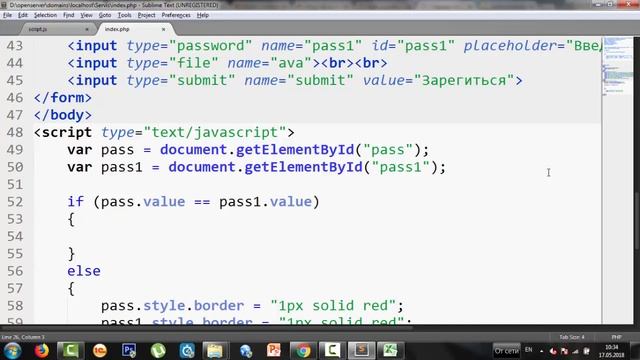Switch to Sublime Text taskbar icon
Viewport: 640px width, 360px height.
point(361,351)
